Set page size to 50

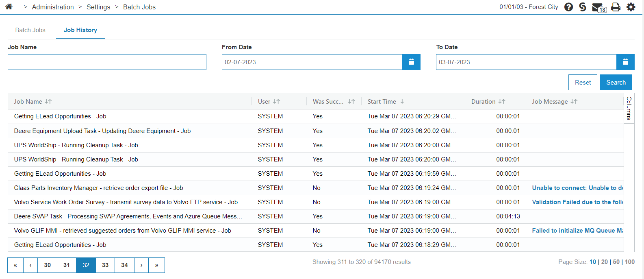[x=616, y=262]
